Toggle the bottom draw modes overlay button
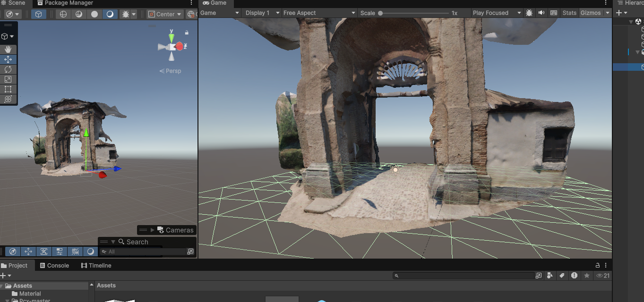Screen dimensions: 644x302 click(x=91, y=252)
